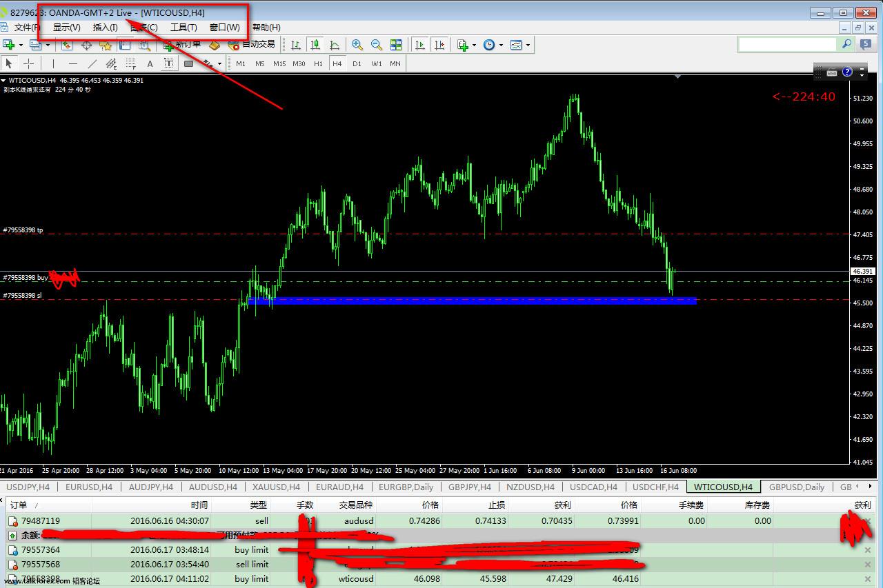Switch to the MN timeframe

pyautogui.click(x=395, y=63)
